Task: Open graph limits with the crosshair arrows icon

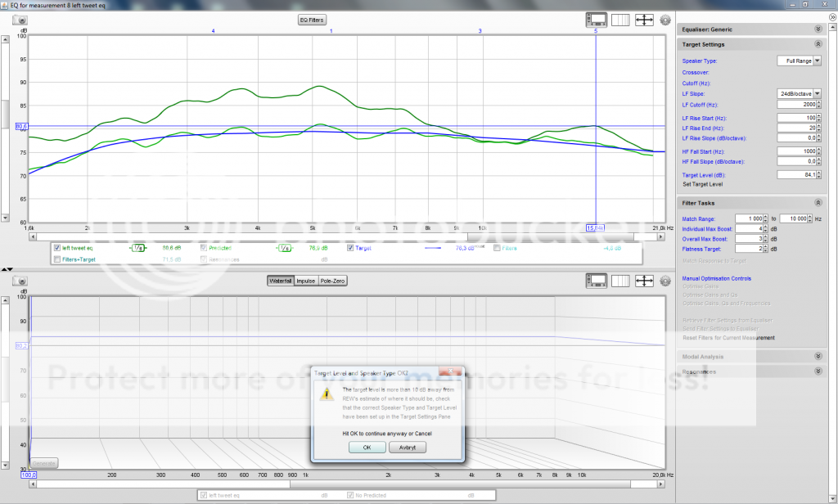Action: pos(644,20)
